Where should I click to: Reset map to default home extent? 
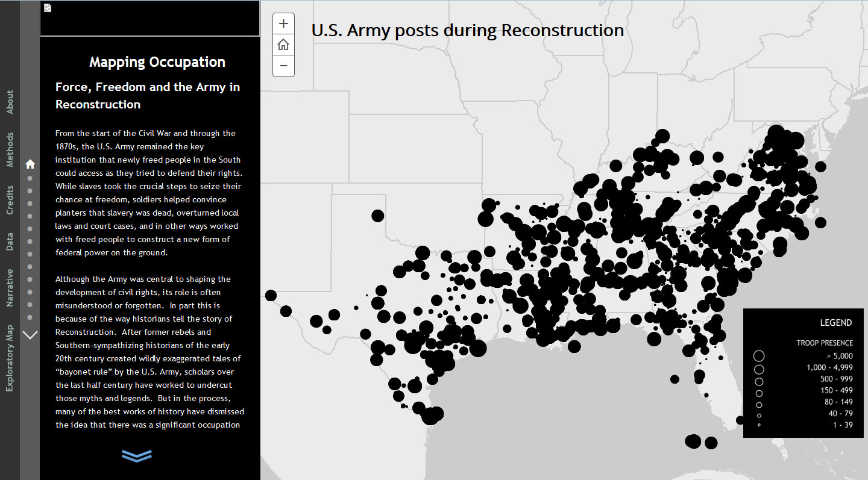click(283, 45)
